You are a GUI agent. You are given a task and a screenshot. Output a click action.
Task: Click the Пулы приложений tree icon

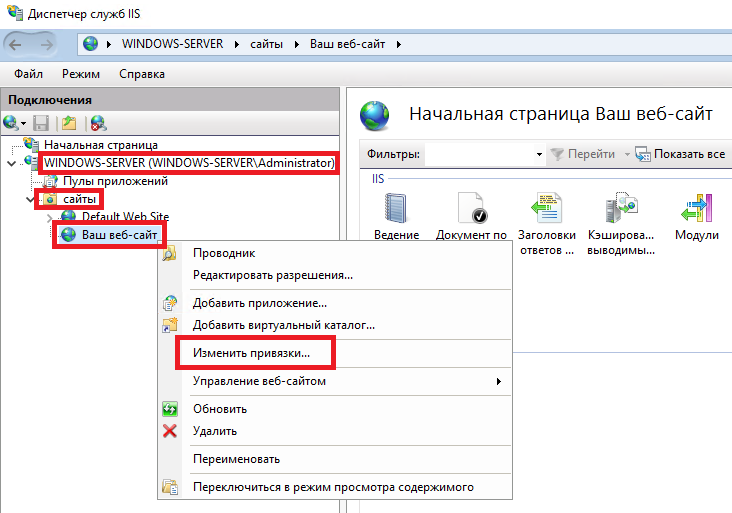[50, 181]
